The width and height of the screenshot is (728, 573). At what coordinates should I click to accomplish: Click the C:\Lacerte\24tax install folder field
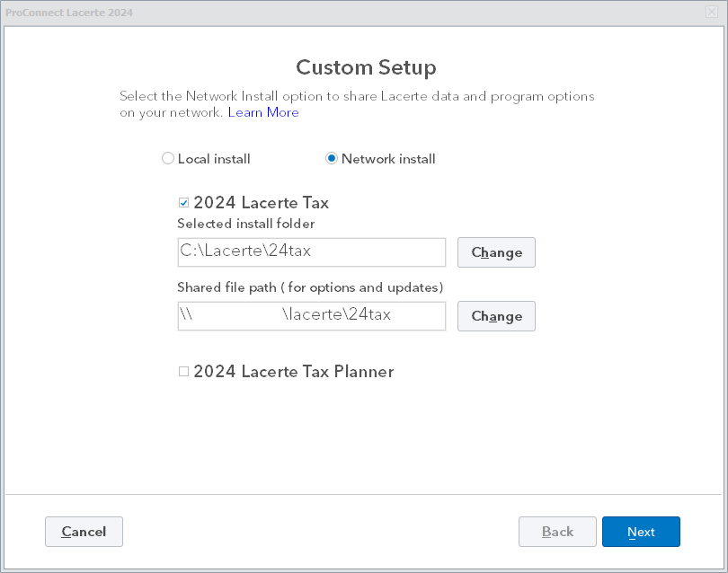point(311,252)
